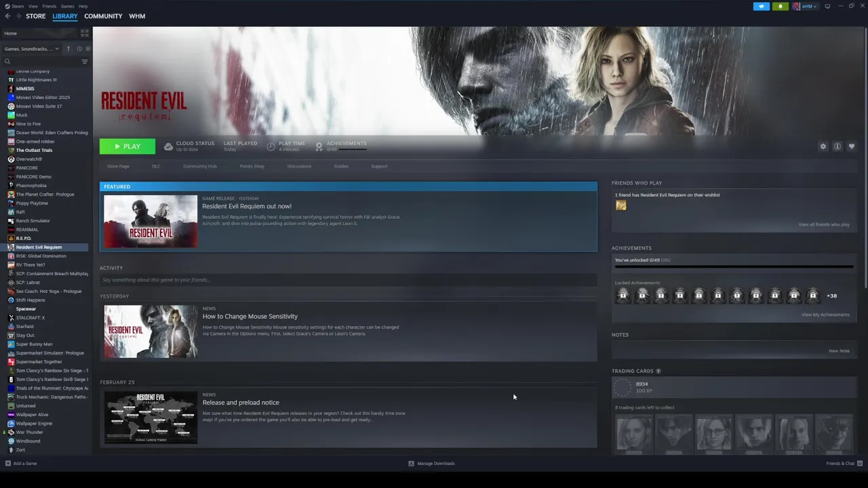868x488 pixels.
Task: Open the wHM account dropdown
Action: [x=805, y=6]
